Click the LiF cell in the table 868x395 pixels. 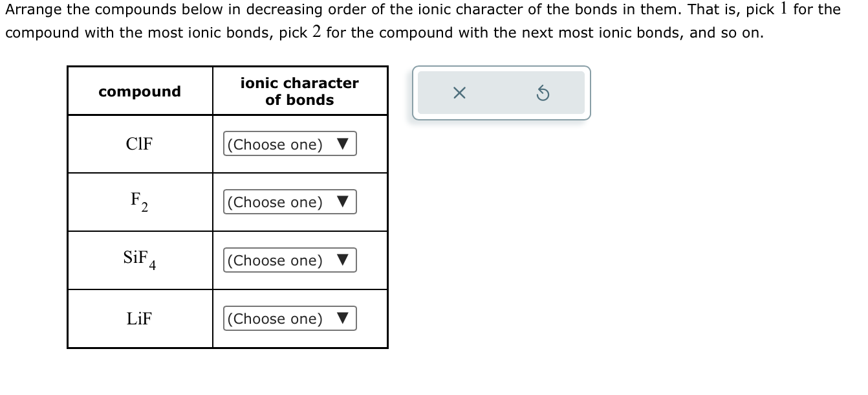pyautogui.click(x=140, y=319)
